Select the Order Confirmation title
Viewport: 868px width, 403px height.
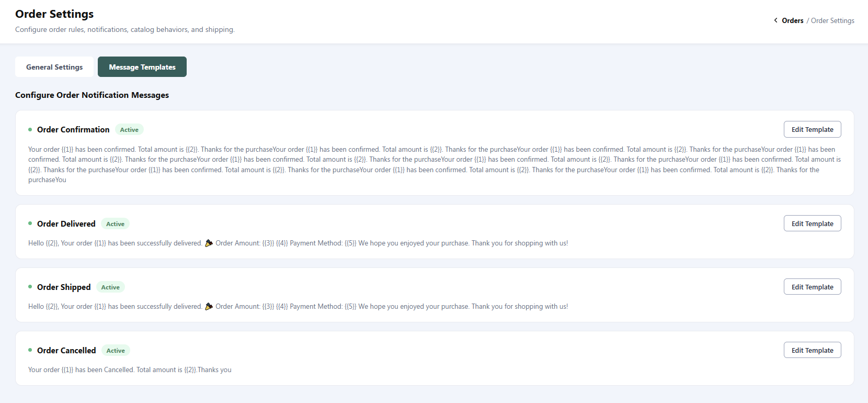(73, 129)
